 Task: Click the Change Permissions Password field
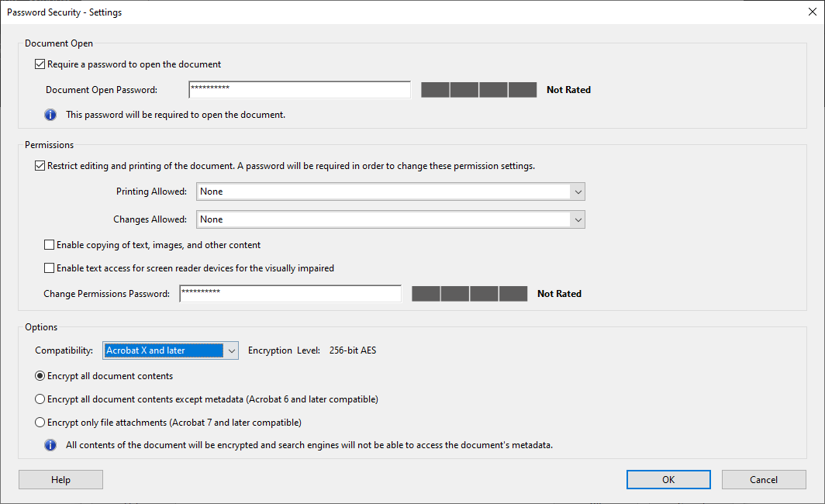click(291, 294)
